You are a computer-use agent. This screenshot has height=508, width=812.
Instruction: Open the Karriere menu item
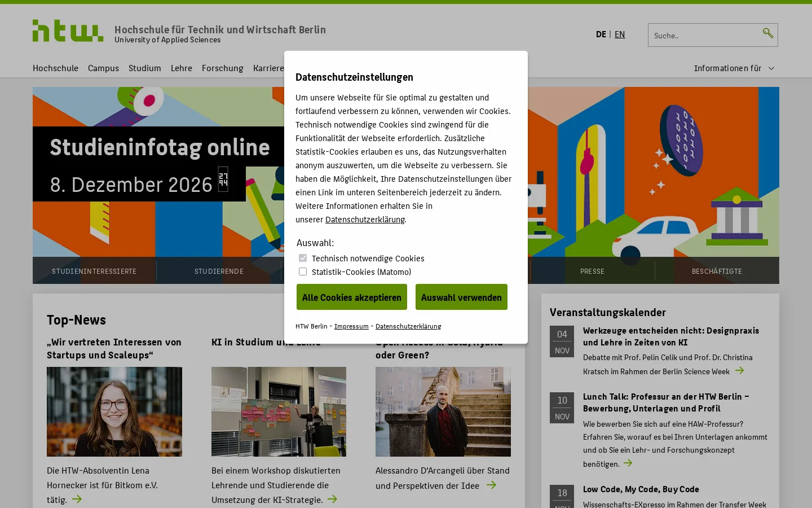(268, 68)
